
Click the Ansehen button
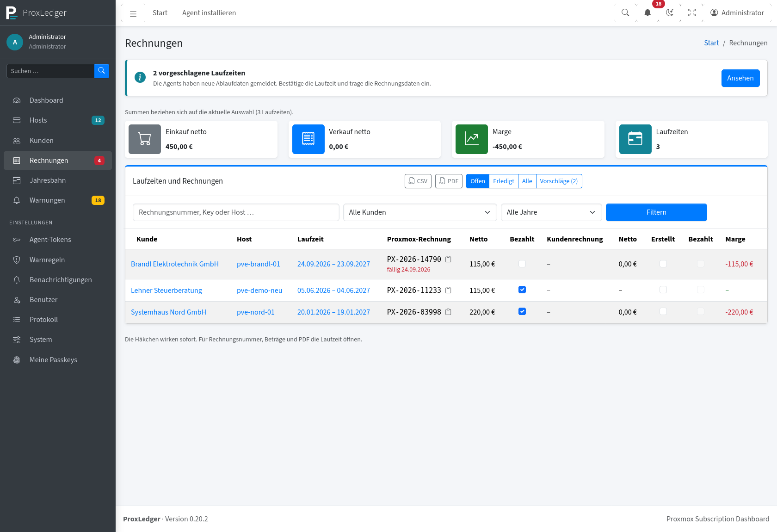pos(740,78)
